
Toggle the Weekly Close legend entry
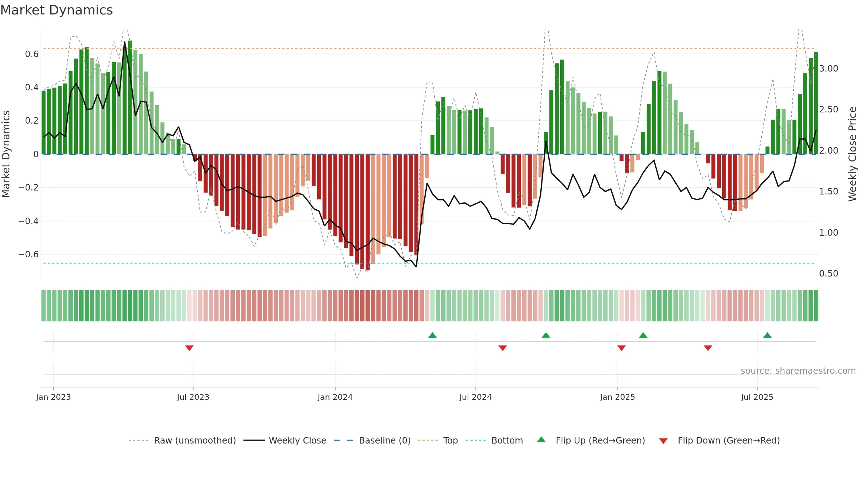click(285, 440)
